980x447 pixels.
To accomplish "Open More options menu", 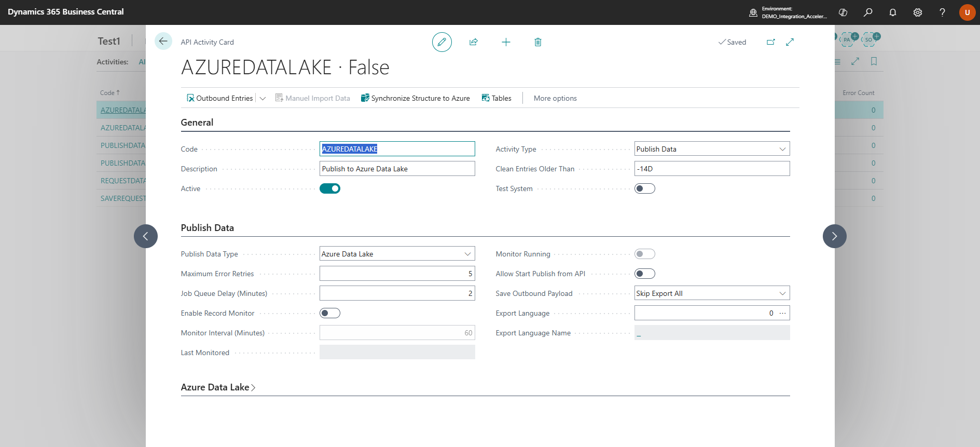I will pos(555,98).
